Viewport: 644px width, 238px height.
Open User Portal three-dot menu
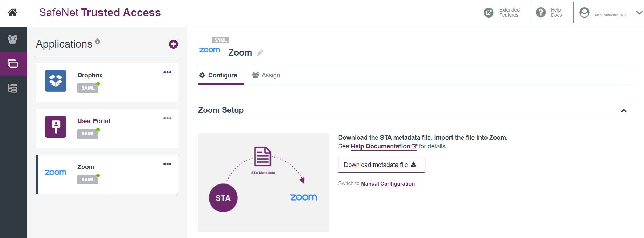(167, 118)
